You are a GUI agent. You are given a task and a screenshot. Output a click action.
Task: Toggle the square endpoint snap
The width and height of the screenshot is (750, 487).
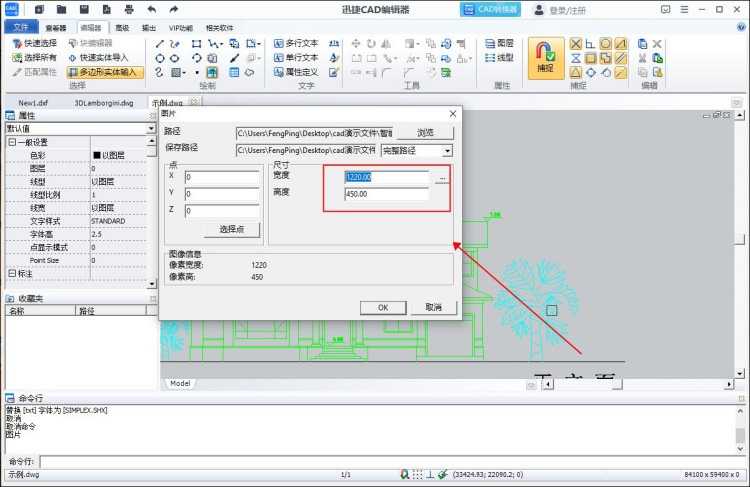591,58
